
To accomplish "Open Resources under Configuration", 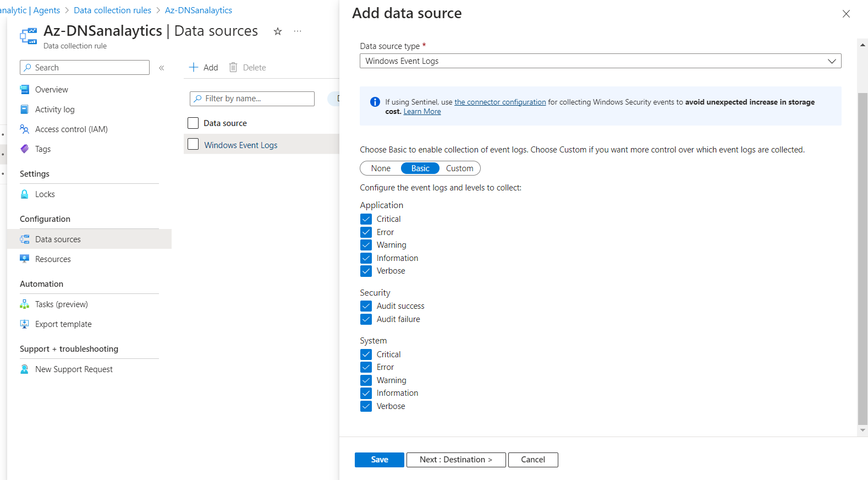I will pos(53,259).
